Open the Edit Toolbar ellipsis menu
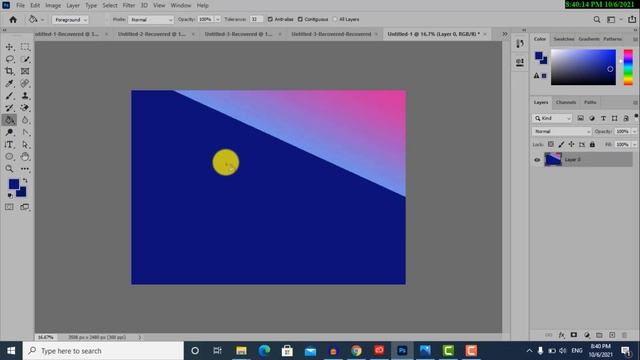The width and height of the screenshot is (640, 360). [x=25, y=169]
